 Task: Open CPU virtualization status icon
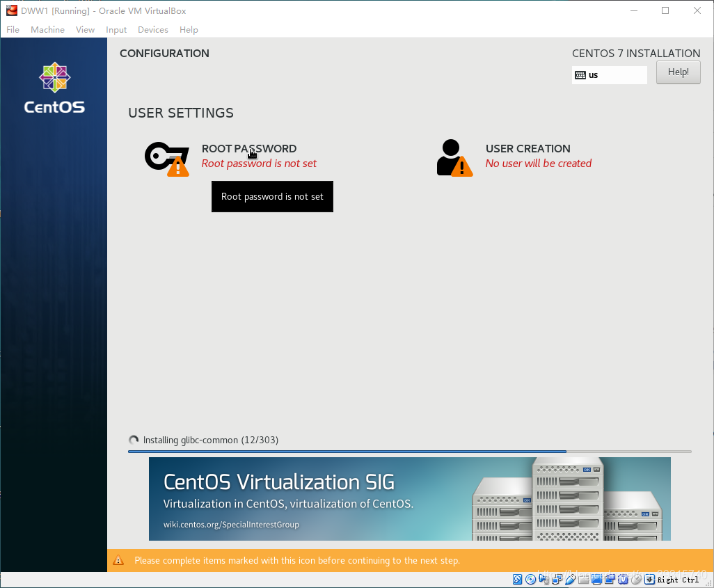click(x=623, y=580)
